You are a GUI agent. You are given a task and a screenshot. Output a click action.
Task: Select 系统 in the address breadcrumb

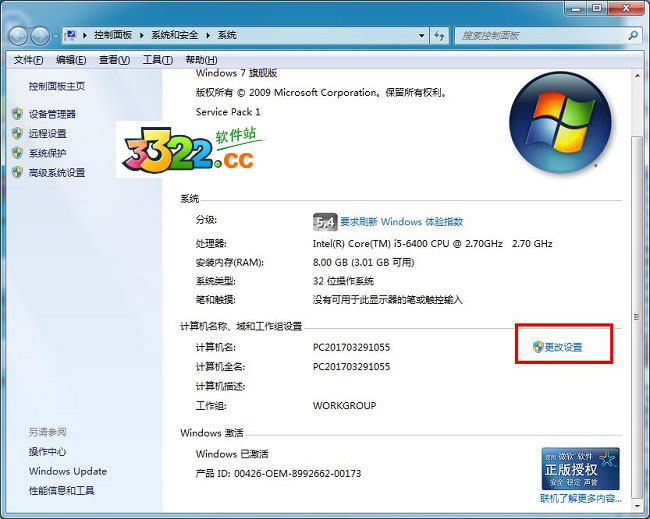tap(227, 35)
